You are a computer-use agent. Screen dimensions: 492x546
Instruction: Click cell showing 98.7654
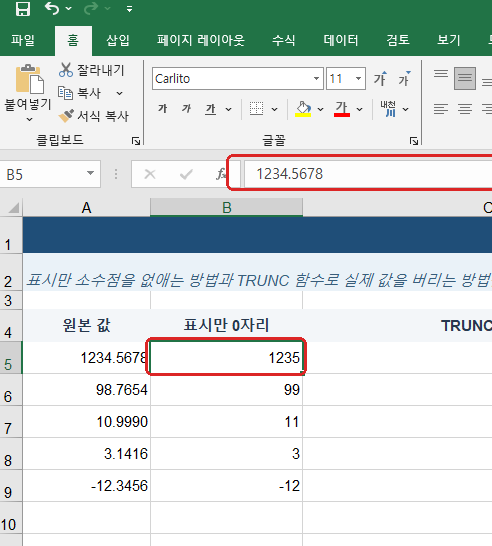(87, 390)
